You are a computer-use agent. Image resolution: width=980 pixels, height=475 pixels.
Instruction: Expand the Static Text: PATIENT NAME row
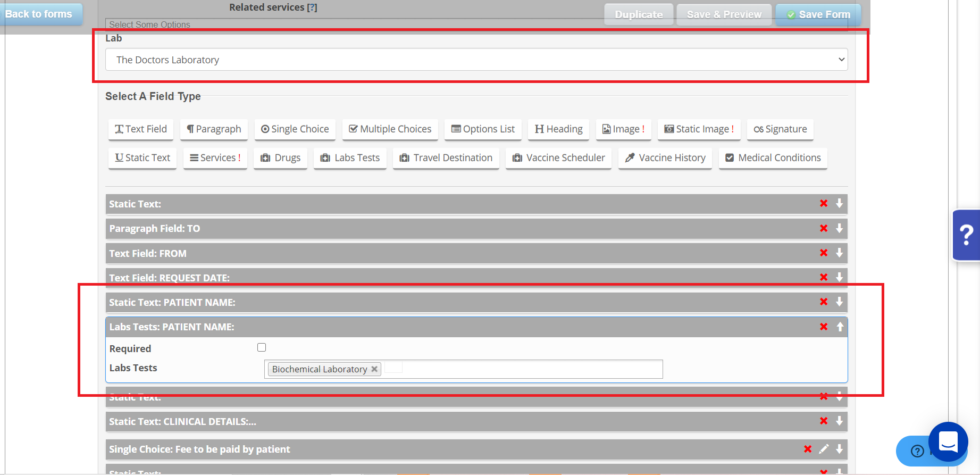840,302
